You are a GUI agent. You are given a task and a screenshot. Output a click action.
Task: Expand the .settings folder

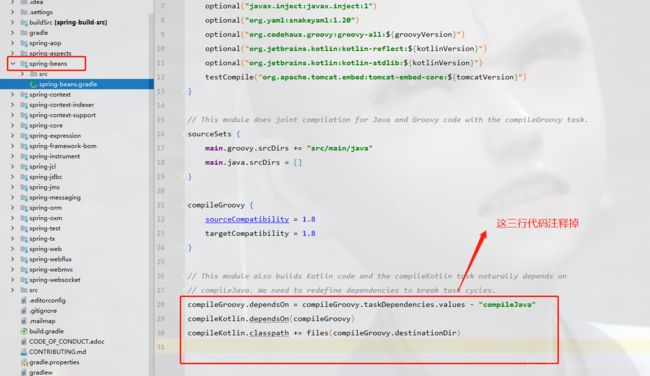(x=12, y=12)
